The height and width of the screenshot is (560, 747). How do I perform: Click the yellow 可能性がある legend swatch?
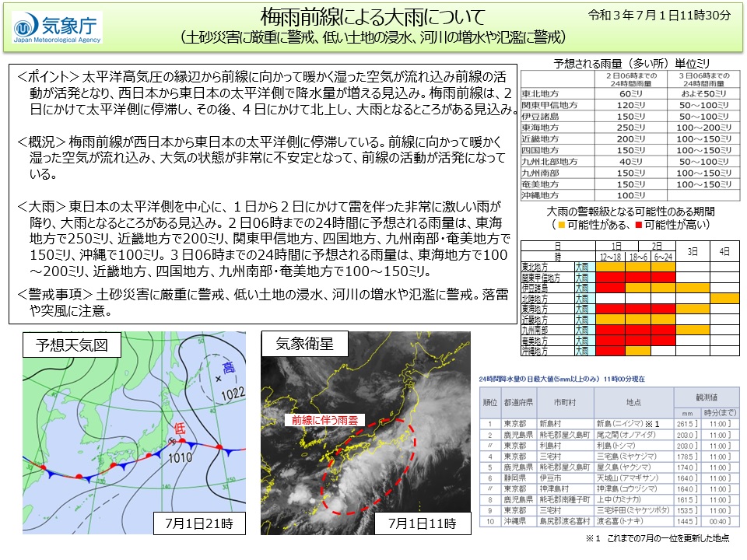(562, 225)
